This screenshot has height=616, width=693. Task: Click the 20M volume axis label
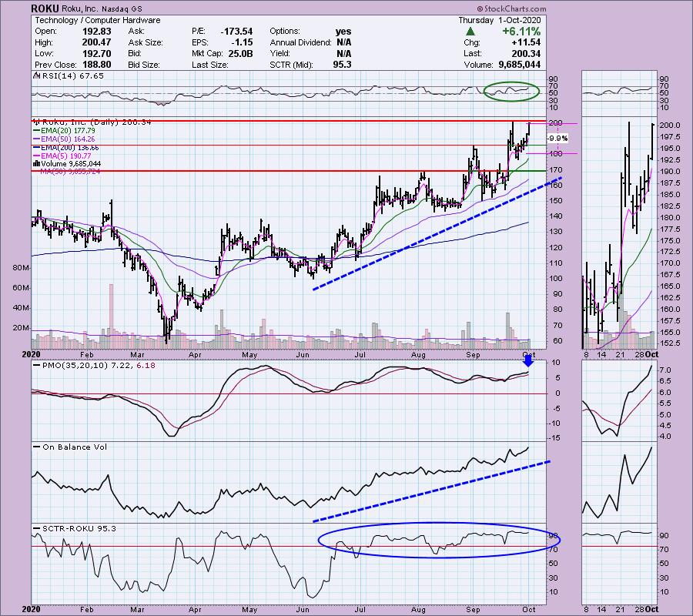(x=21, y=328)
